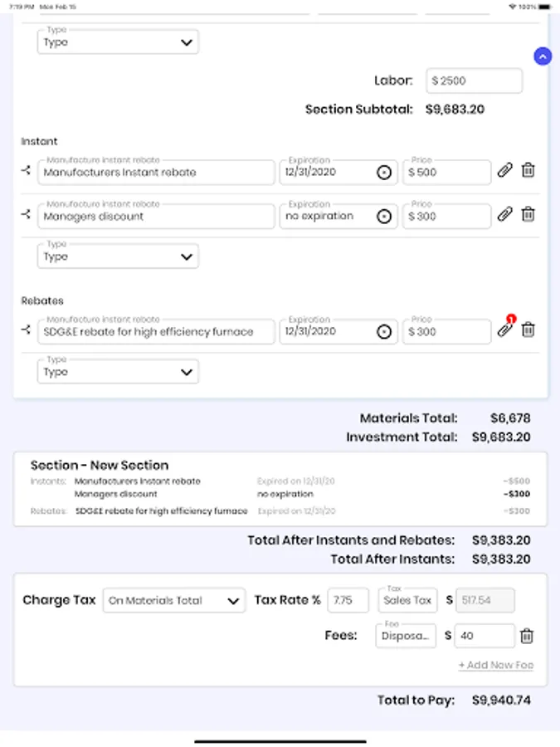Remove the Disposal fee with trash icon
Screen dimensions: 560x747
[x=526, y=636]
